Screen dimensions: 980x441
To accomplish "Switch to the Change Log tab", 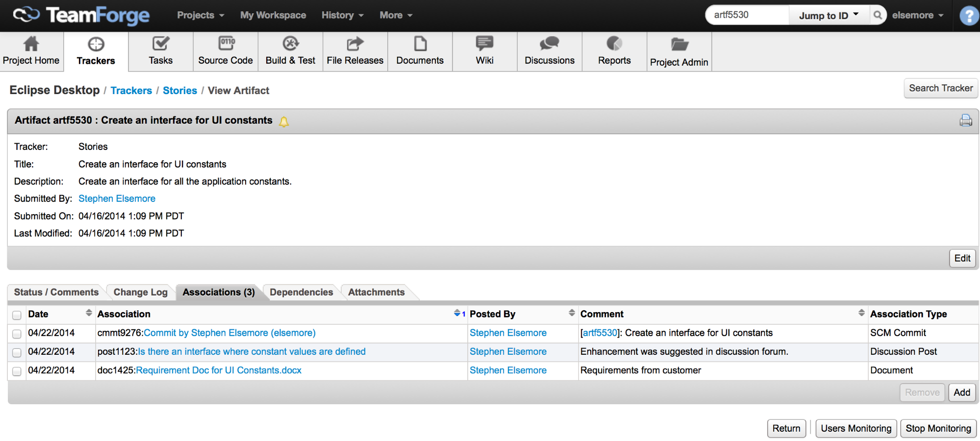I will (140, 293).
